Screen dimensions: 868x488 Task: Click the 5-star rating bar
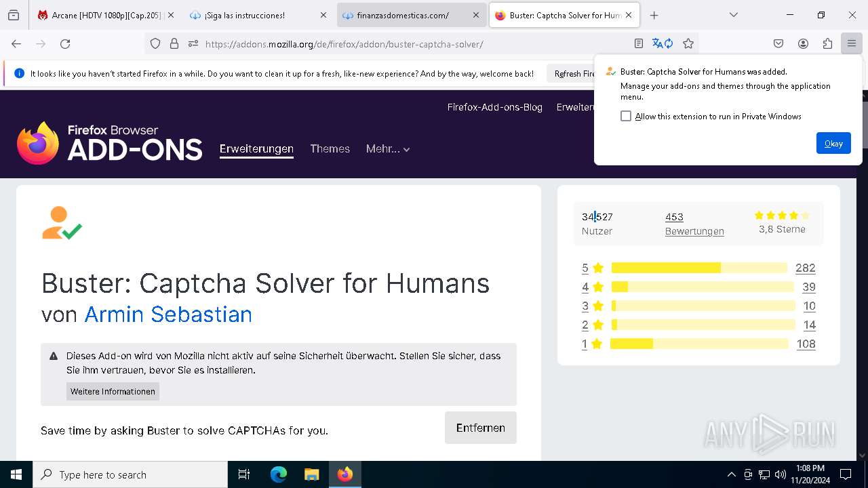click(x=699, y=268)
